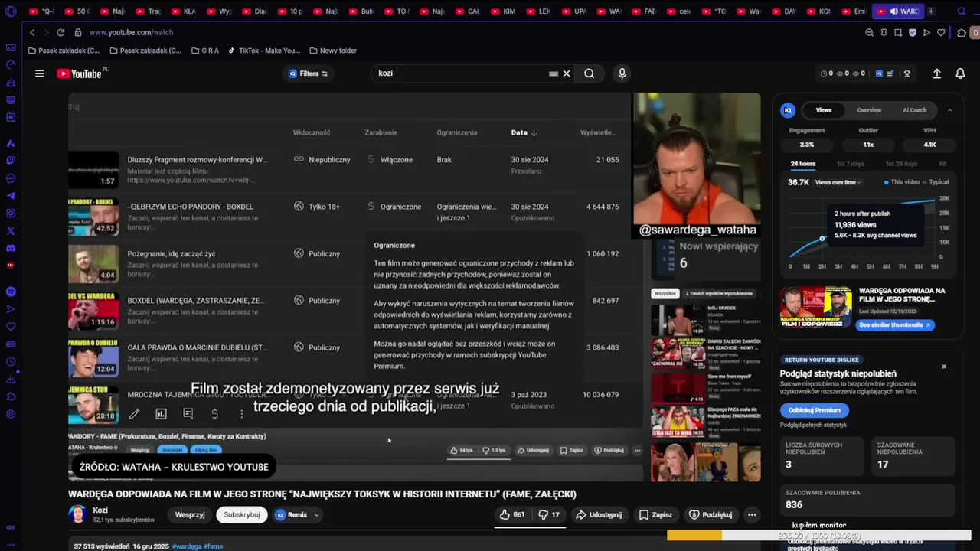
Task: Open the AI Coach tab
Action: pos(914,110)
